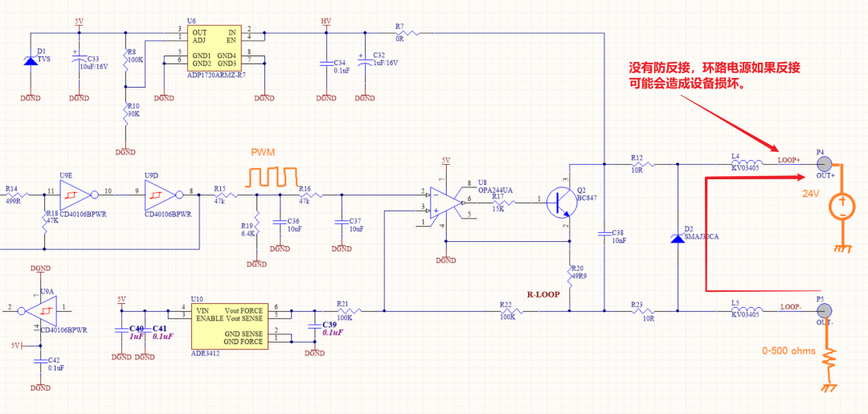The height and width of the screenshot is (414, 868).
Task: Click resistor R21 100K
Action: [350, 311]
